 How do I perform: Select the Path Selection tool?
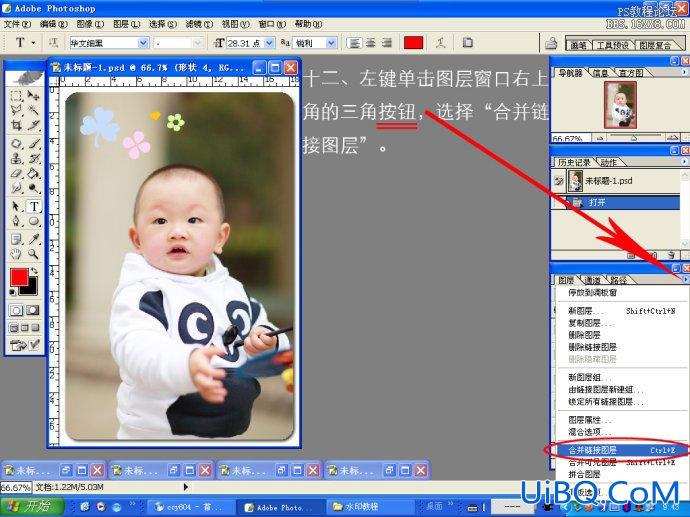click(x=16, y=206)
